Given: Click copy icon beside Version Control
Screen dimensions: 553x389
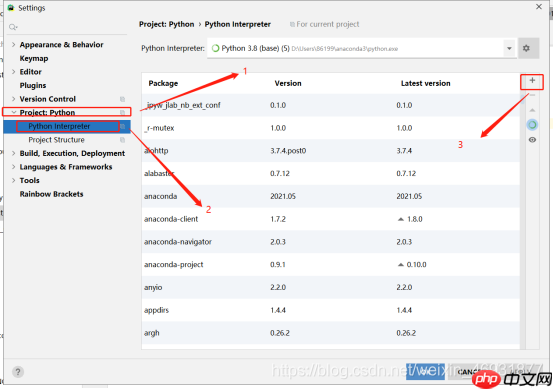Looking at the screenshot, I should (x=122, y=99).
